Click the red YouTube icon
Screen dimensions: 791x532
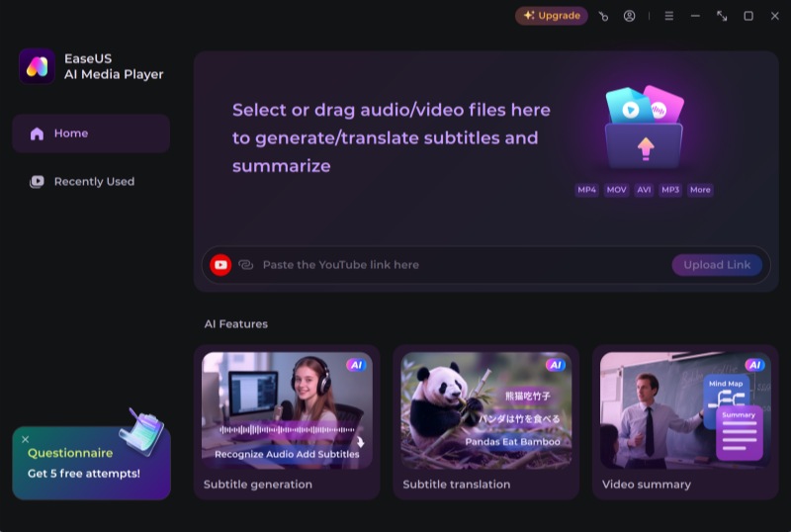click(x=220, y=265)
